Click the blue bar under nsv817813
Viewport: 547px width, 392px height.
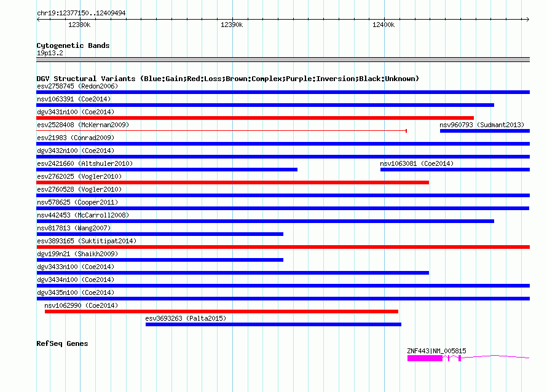(160, 234)
